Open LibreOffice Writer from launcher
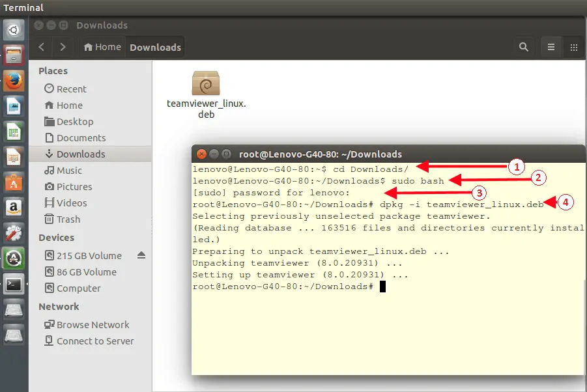Viewport: 587px width, 392px height. pos(14,106)
